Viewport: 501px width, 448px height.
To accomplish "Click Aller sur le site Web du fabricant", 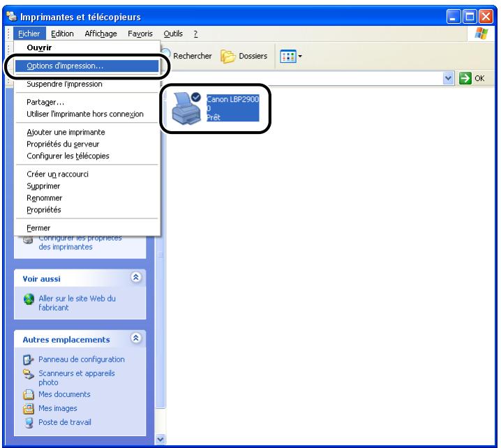I will [x=77, y=303].
